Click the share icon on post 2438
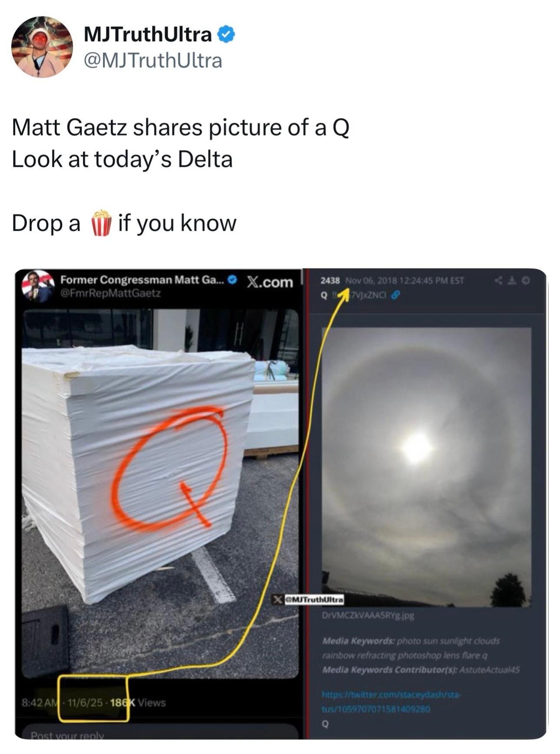Screen dimensions: 560x754 499,281
